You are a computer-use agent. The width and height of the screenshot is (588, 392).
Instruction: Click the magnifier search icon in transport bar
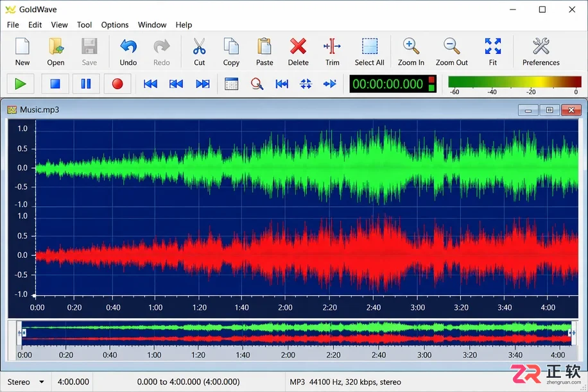pyautogui.click(x=257, y=83)
